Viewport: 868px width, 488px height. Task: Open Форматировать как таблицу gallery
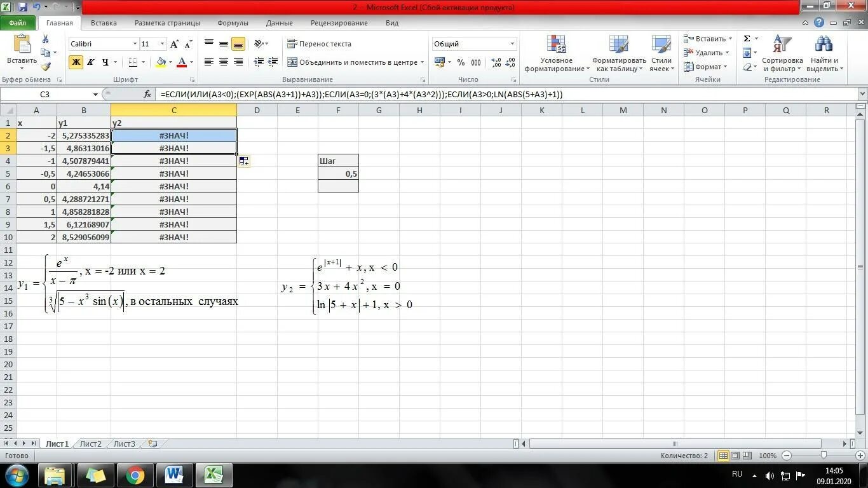tap(619, 53)
